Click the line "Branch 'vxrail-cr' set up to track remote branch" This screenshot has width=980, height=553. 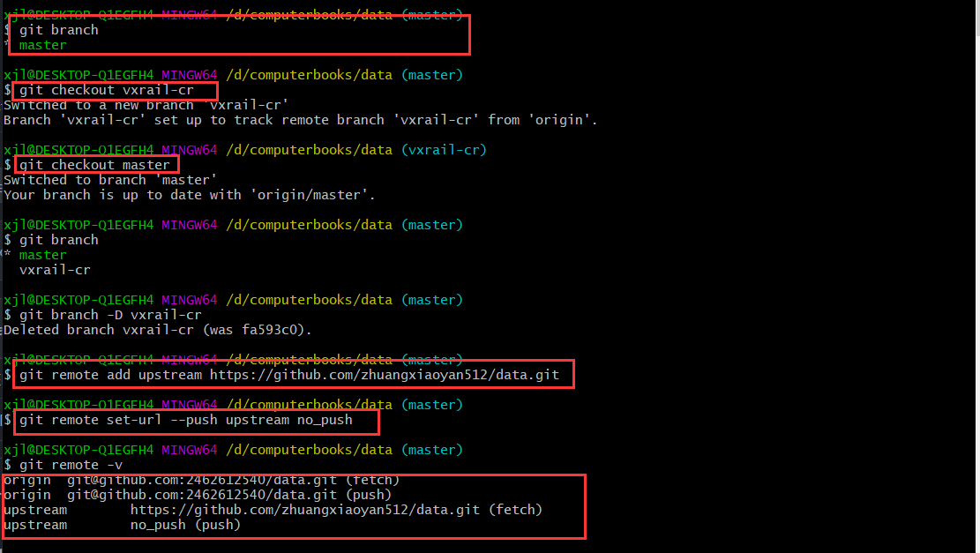pos(301,120)
